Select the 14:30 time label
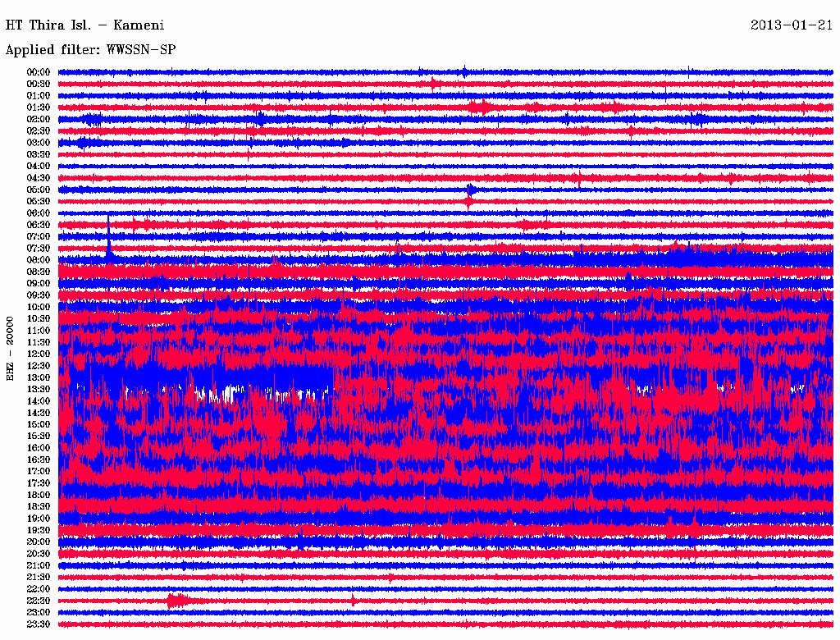The height and width of the screenshot is (640, 840). (38, 413)
